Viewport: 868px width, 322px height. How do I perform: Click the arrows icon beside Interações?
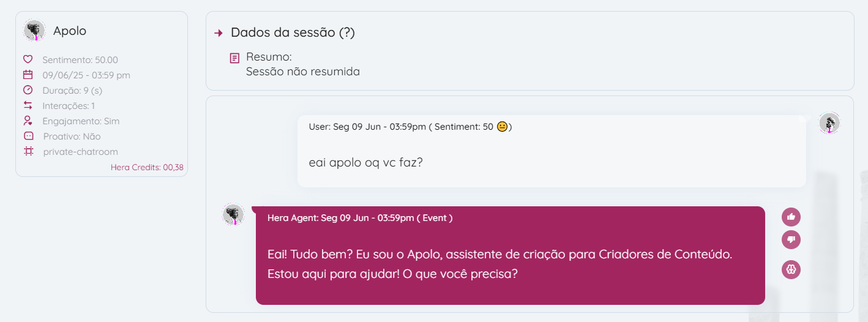click(x=28, y=105)
